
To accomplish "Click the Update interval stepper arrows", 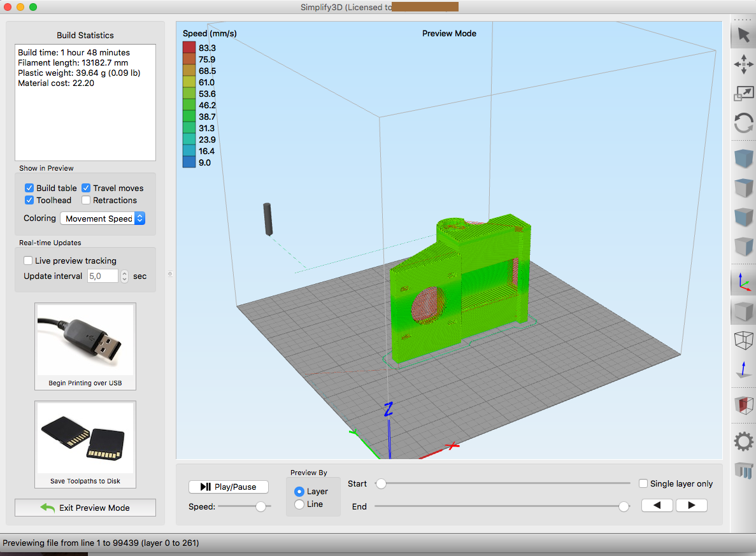I will 124,276.
